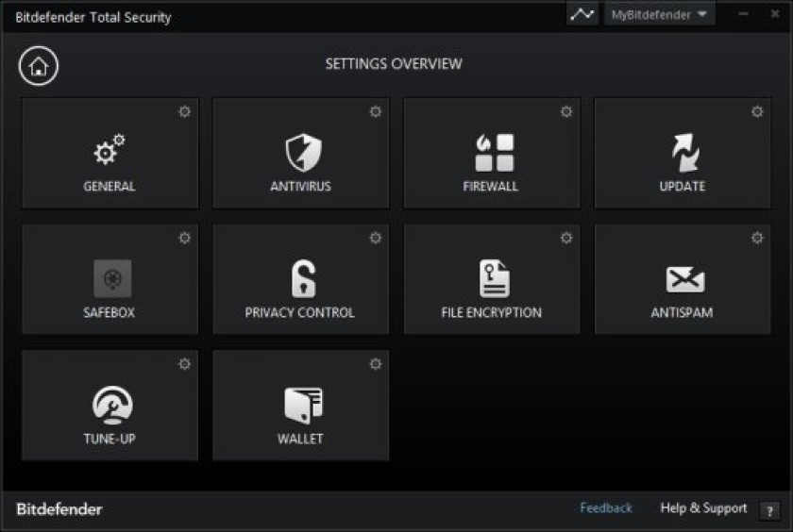Click the small gear on Wallet tile
The image size is (793, 532).
pyautogui.click(x=376, y=364)
